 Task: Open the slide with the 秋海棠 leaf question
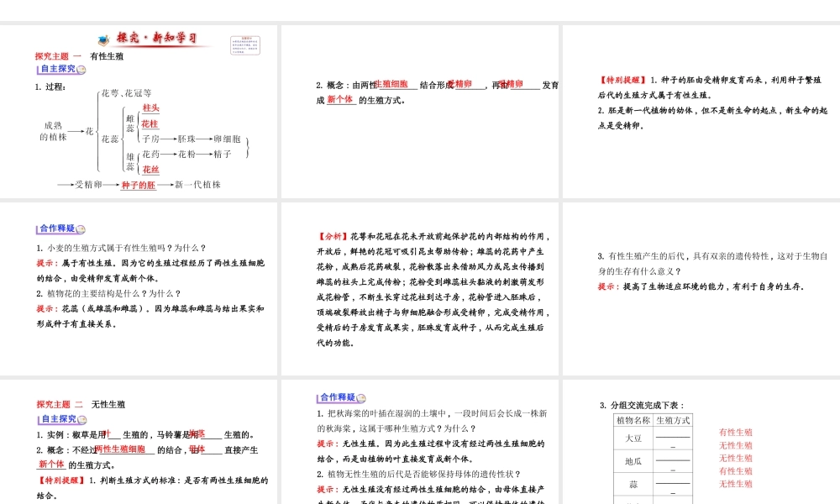(x=420, y=442)
